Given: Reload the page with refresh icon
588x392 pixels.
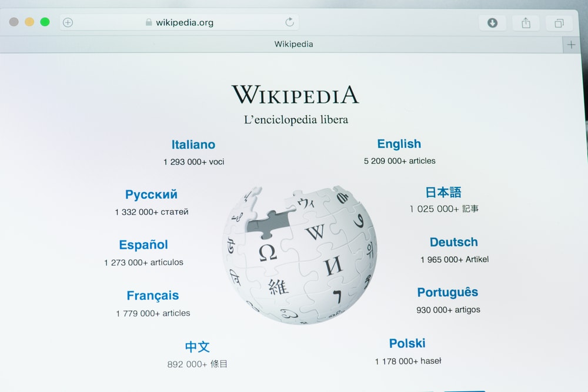Looking at the screenshot, I should coord(289,22).
